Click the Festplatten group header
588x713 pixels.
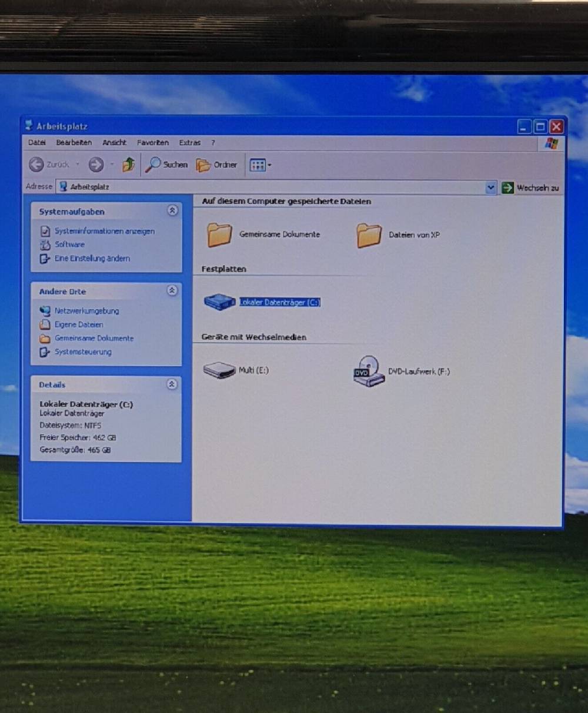[x=223, y=269]
